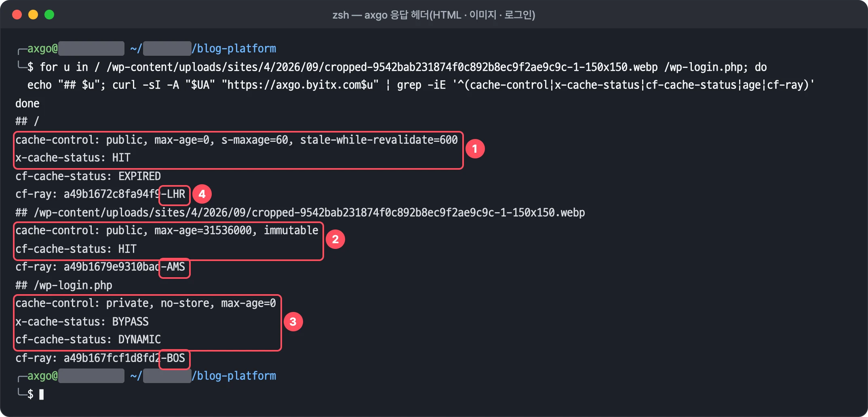This screenshot has height=417, width=868.
Task: Click the 'x-cache-status: HIT' line
Action: 73,158
